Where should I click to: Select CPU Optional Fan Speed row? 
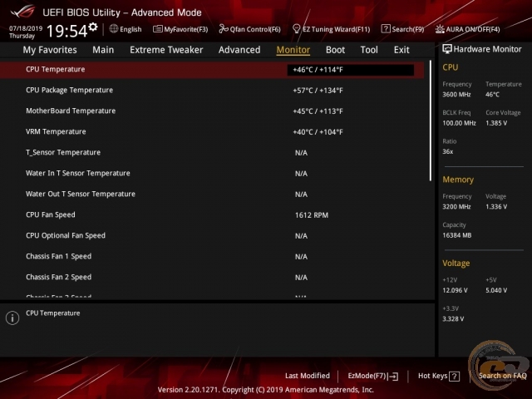coord(212,235)
